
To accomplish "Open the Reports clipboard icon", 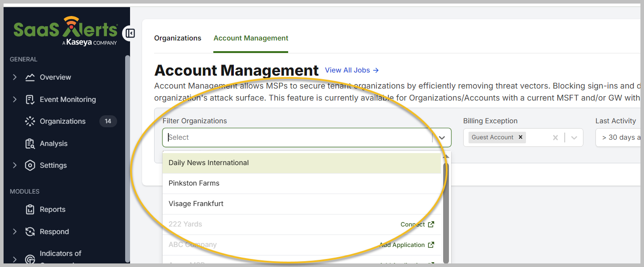I will click(x=30, y=210).
